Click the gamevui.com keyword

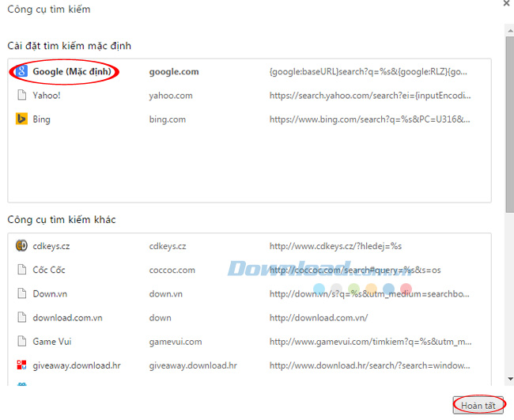(x=176, y=342)
